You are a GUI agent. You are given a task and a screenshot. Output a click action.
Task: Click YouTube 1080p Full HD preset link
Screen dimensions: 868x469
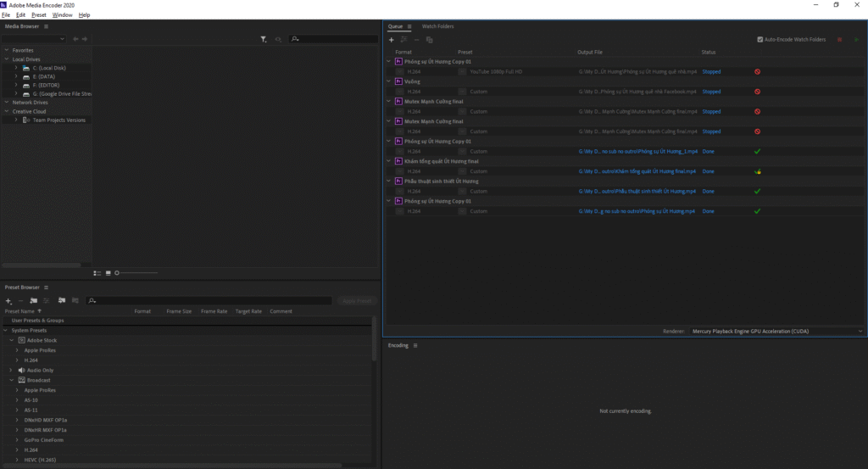tap(496, 72)
